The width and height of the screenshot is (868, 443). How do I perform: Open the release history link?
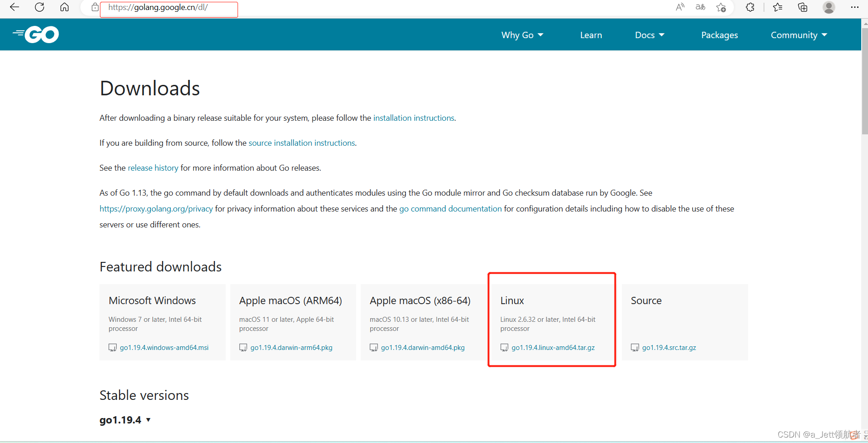point(153,168)
